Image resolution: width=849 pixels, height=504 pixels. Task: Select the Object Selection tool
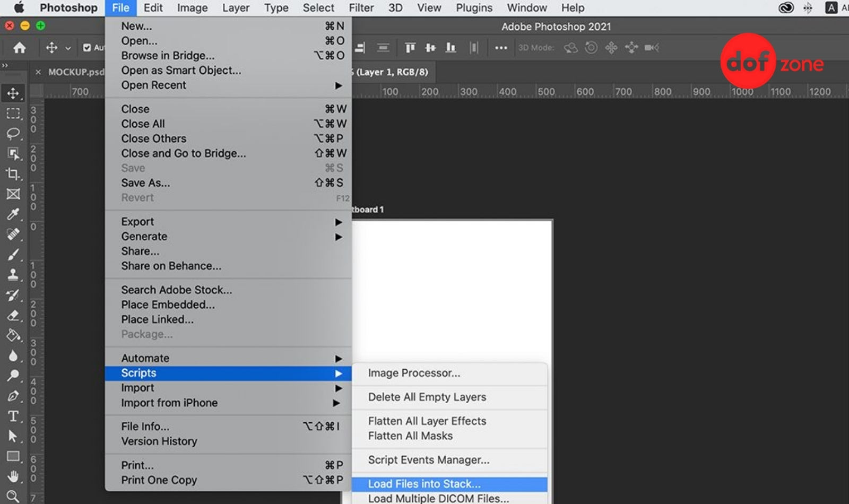coord(13,153)
